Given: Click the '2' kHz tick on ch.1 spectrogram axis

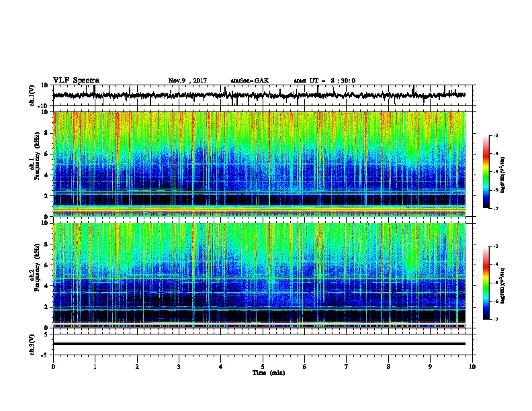Looking at the screenshot, I should pos(46,196).
